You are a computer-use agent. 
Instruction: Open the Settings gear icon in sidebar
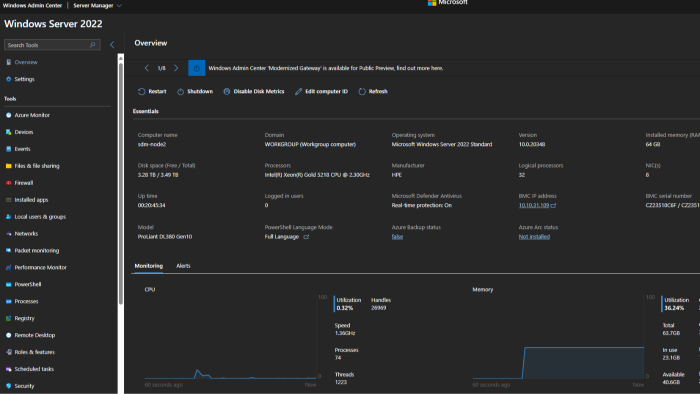pyautogui.click(x=8, y=79)
